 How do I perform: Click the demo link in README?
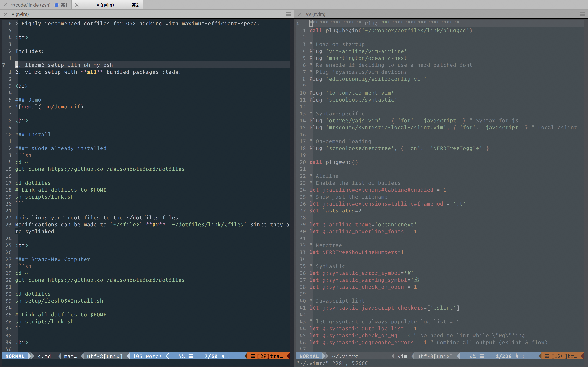point(28,107)
